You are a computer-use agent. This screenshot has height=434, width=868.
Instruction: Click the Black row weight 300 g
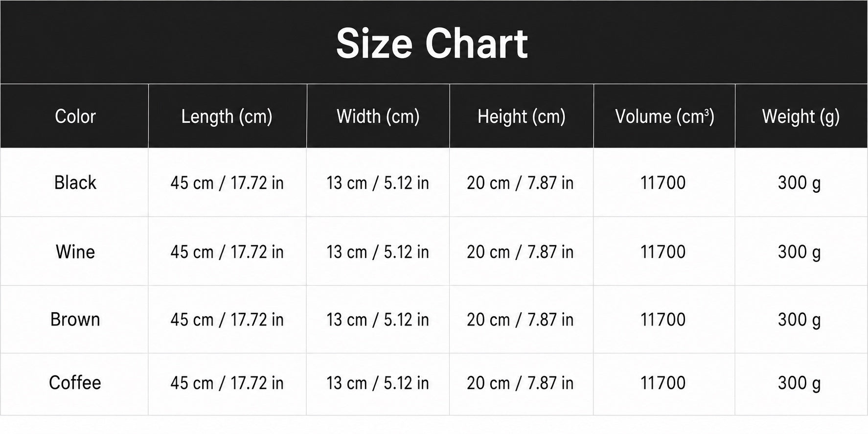coord(799,183)
